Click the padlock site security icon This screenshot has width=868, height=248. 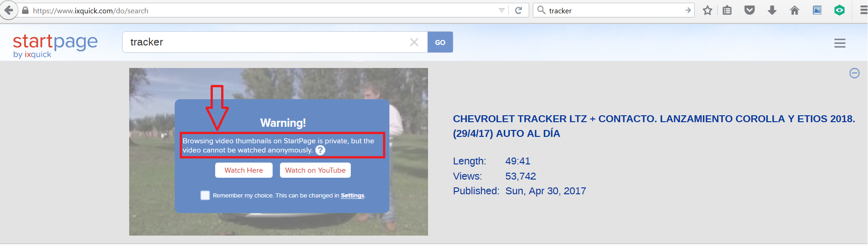25,11
